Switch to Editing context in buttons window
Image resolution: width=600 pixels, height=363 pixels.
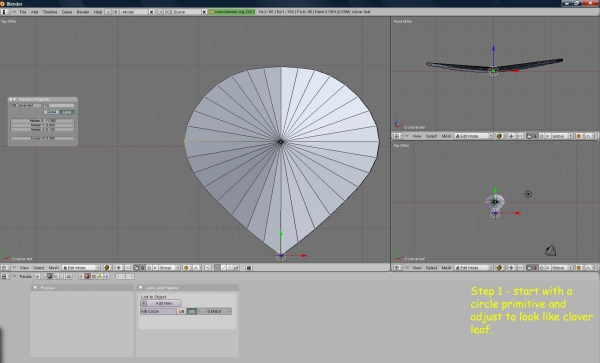(62, 276)
